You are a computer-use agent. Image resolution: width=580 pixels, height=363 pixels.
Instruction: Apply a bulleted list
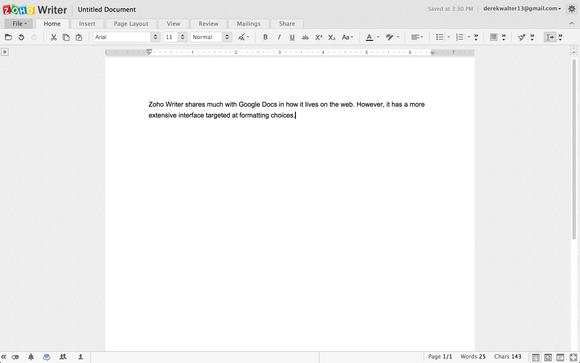[439, 37]
